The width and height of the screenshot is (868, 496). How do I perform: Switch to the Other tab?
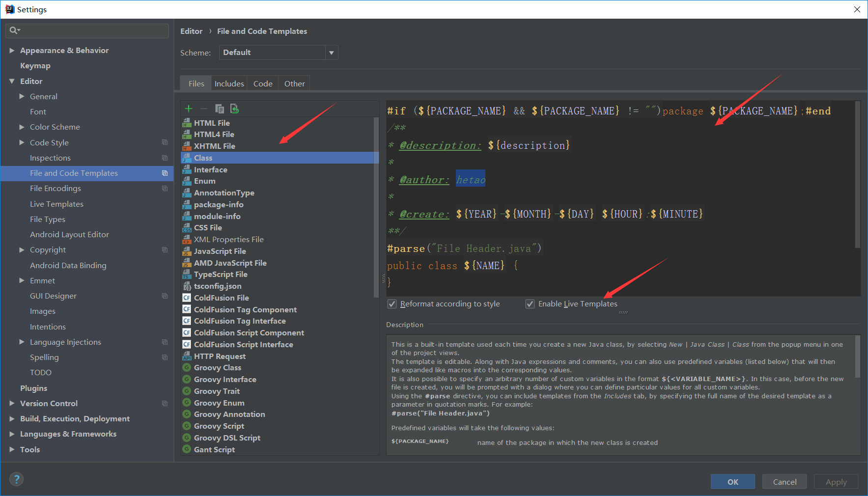(x=294, y=83)
